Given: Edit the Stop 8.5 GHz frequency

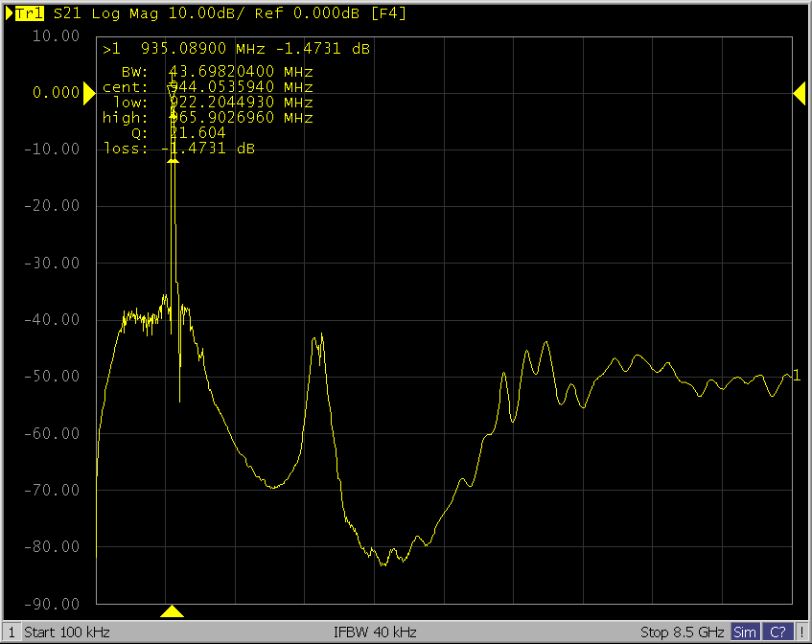Looking at the screenshot, I should point(683,632).
